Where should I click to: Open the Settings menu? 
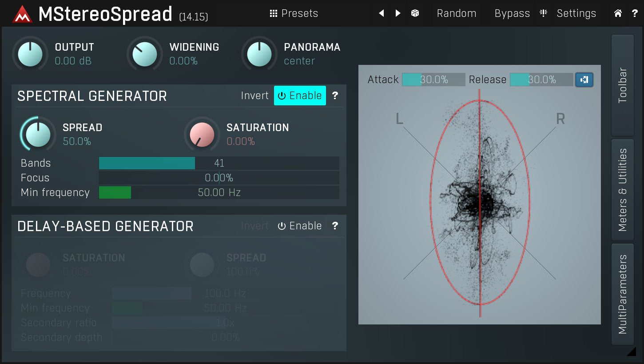(x=576, y=13)
